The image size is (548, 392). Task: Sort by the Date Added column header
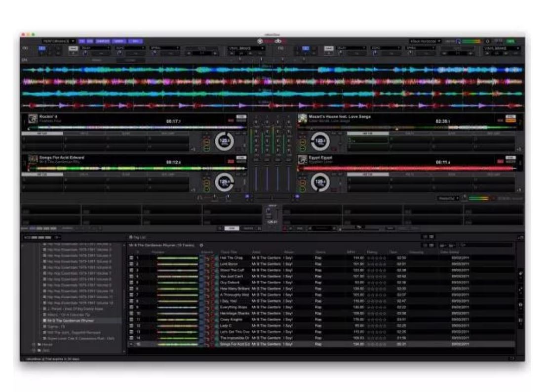point(449,252)
